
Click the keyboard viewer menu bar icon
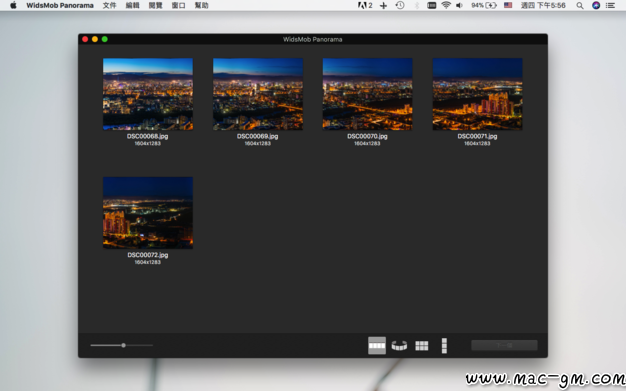point(432,6)
